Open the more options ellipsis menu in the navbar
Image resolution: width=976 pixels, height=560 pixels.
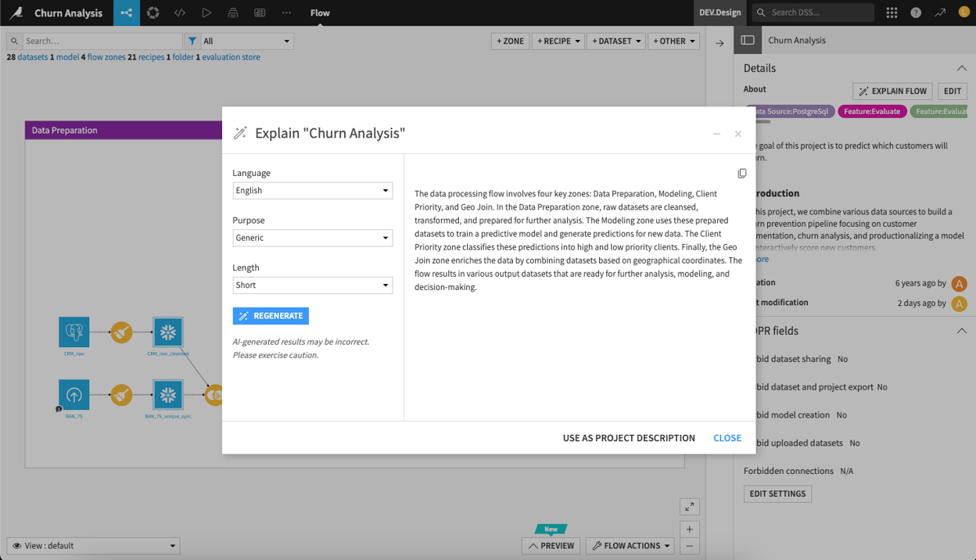pyautogui.click(x=286, y=13)
